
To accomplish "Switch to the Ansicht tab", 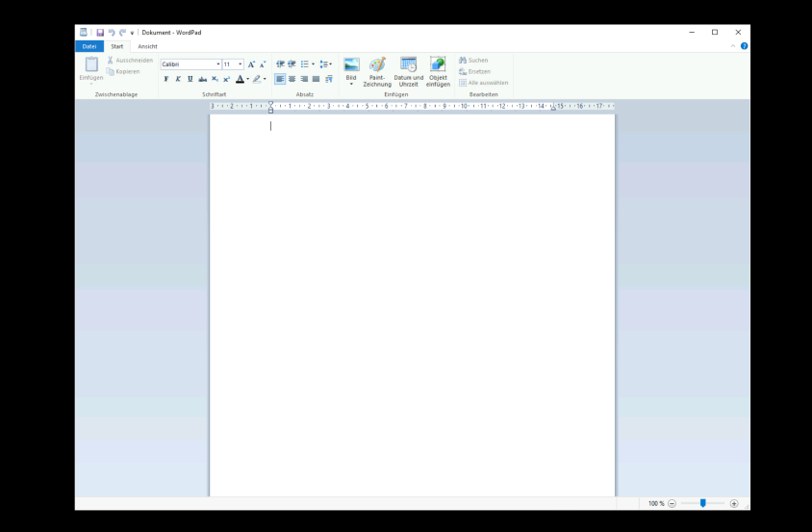I will click(x=147, y=46).
